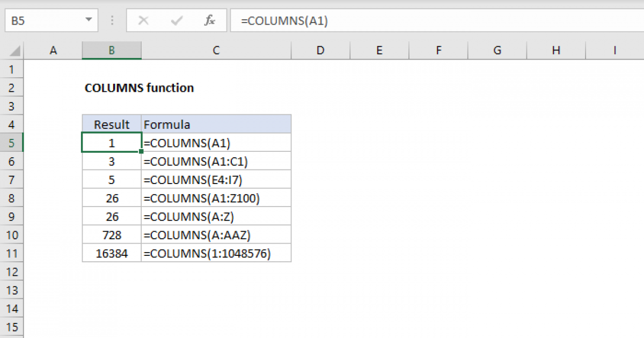The width and height of the screenshot is (644, 338).
Task: Click inside the formula bar input
Action: [429, 21]
